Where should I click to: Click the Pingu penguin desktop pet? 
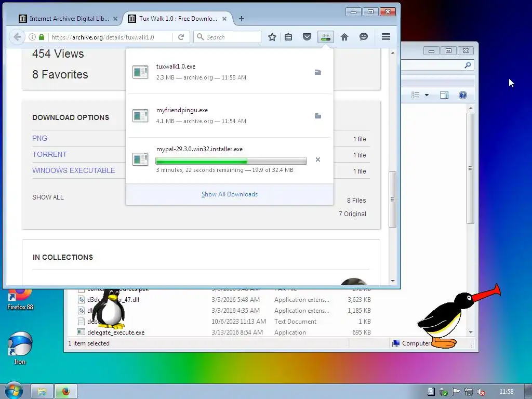[458, 316]
